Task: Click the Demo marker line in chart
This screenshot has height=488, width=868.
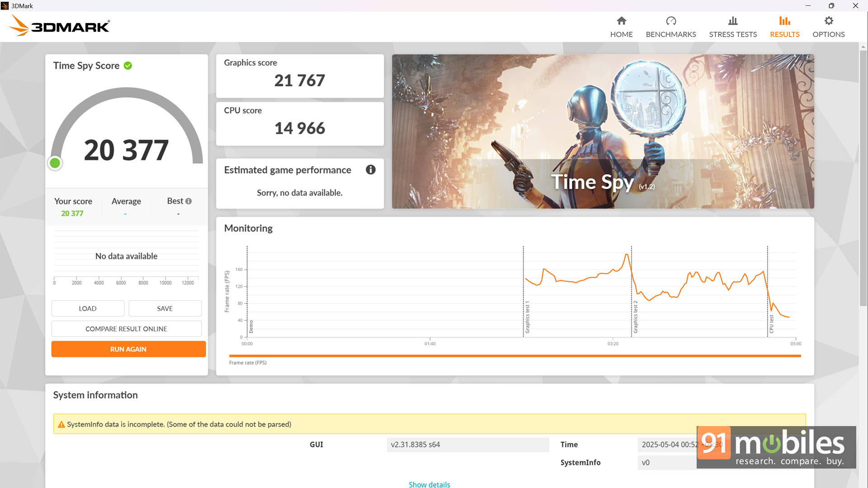Action: 247,291
